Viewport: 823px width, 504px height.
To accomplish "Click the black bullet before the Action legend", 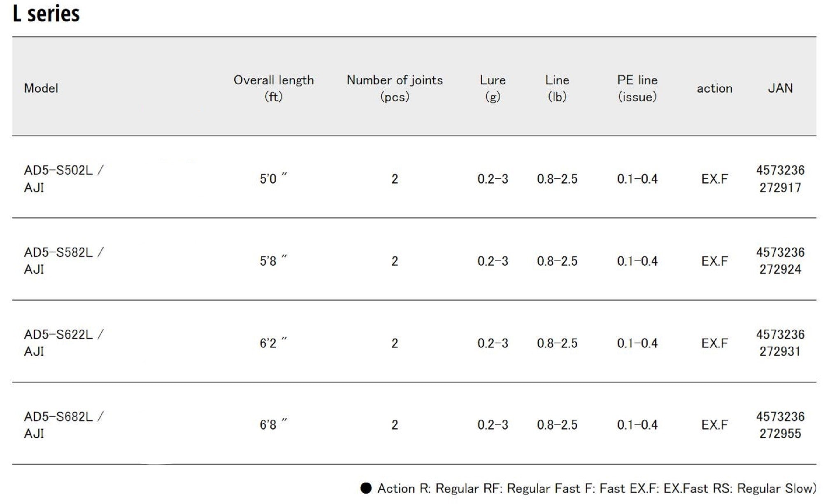I will [x=366, y=488].
